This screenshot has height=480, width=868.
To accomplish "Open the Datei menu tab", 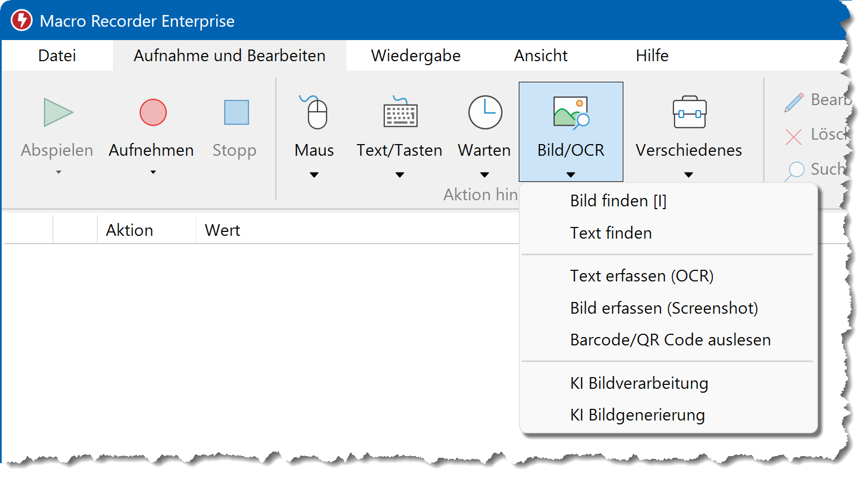I will tap(57, 56).
